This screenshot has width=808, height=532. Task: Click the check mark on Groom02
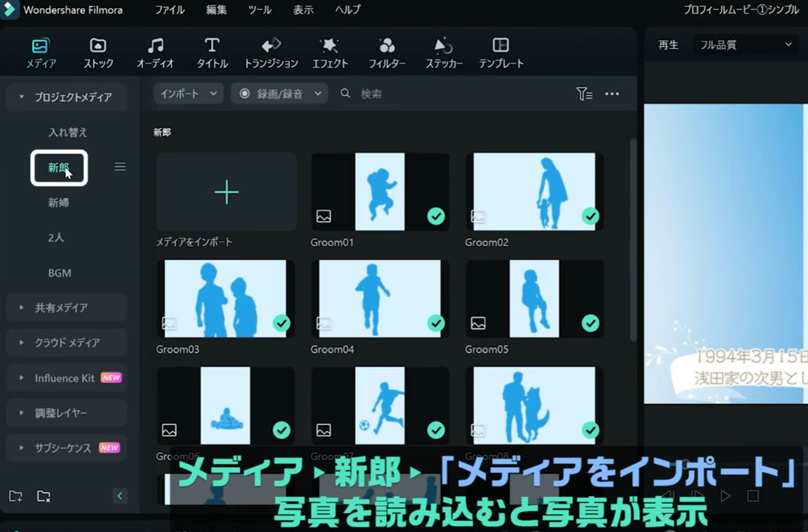[591, 216]
